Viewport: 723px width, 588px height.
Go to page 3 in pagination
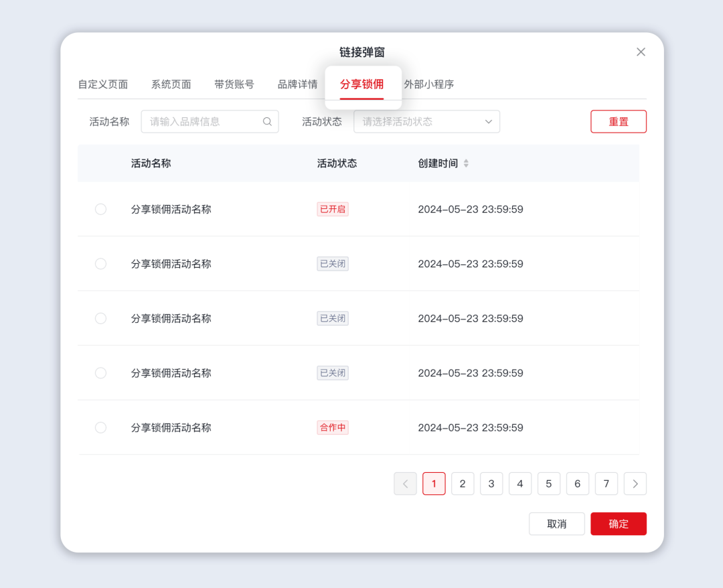pyautogui.click(x=491, y=484)
